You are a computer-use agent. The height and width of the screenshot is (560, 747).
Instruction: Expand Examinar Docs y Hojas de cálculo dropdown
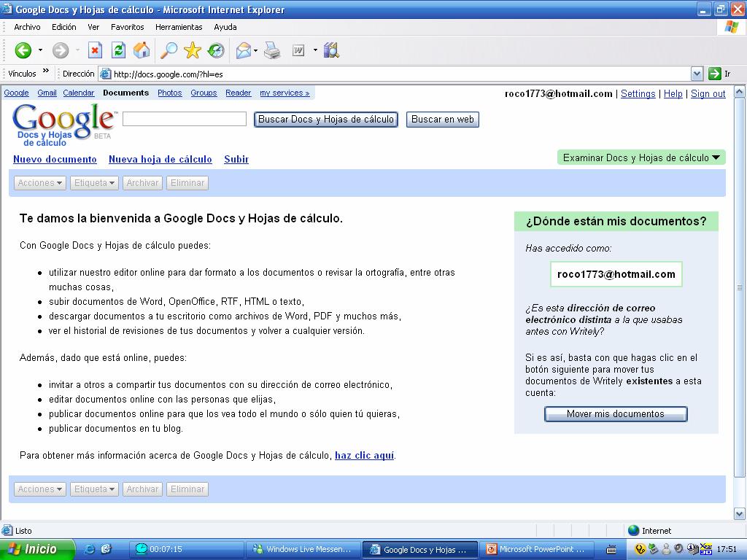(641, 157)
